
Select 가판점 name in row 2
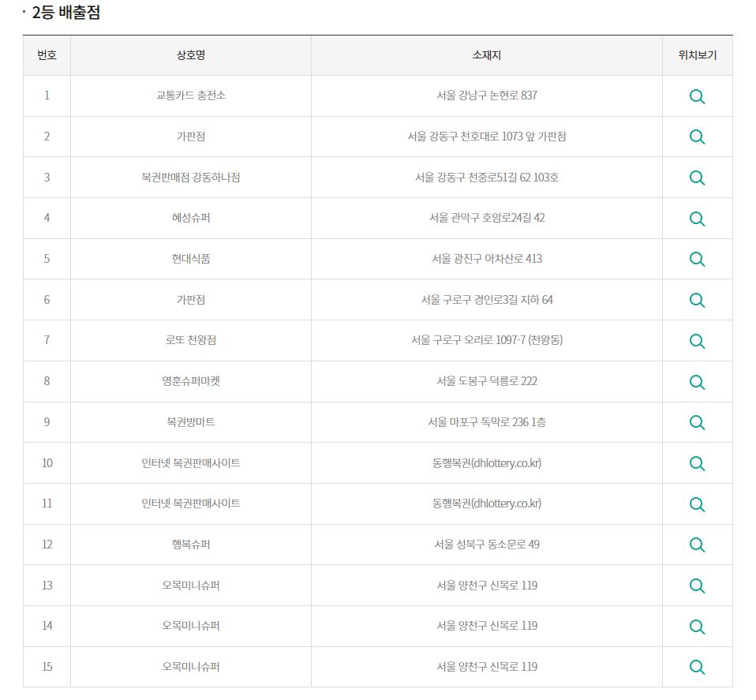point(191,137)
